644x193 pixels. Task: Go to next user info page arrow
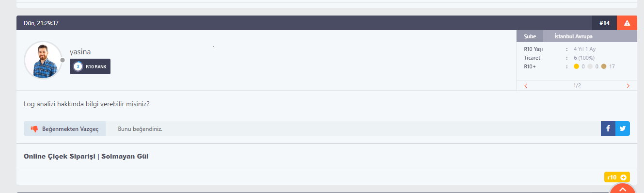pyautogui.click(x=628, y=86)
